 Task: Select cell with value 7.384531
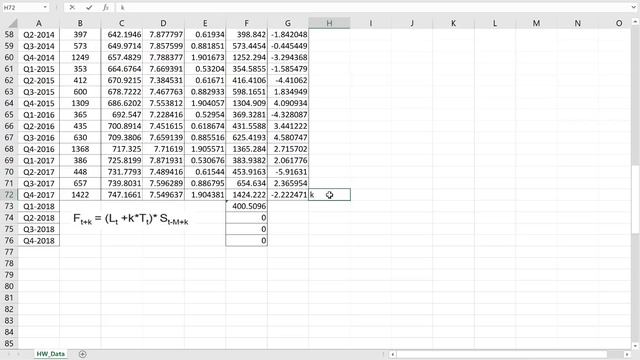[x=163, y=80]
